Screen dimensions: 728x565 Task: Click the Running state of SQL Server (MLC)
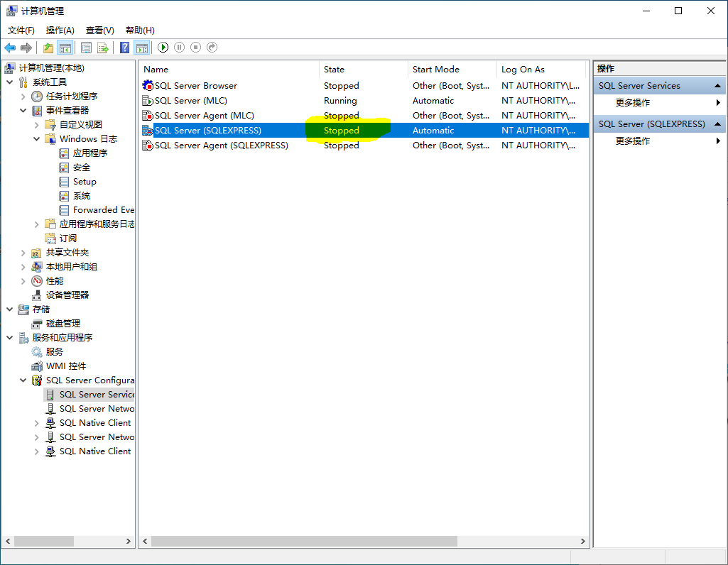340,101
